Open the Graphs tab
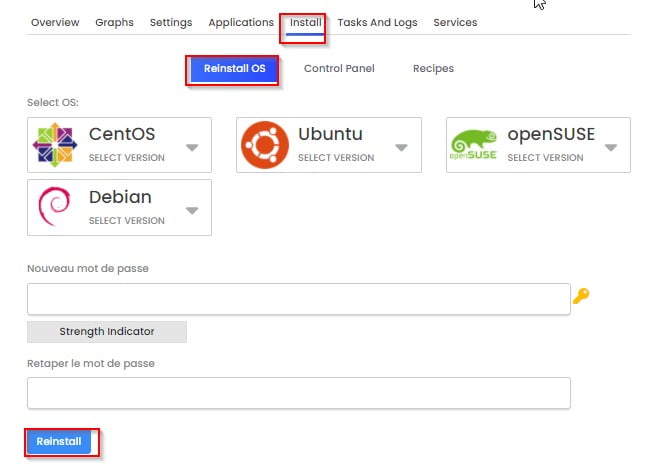The height and width of the screenshot is (471, 657). 114,22
